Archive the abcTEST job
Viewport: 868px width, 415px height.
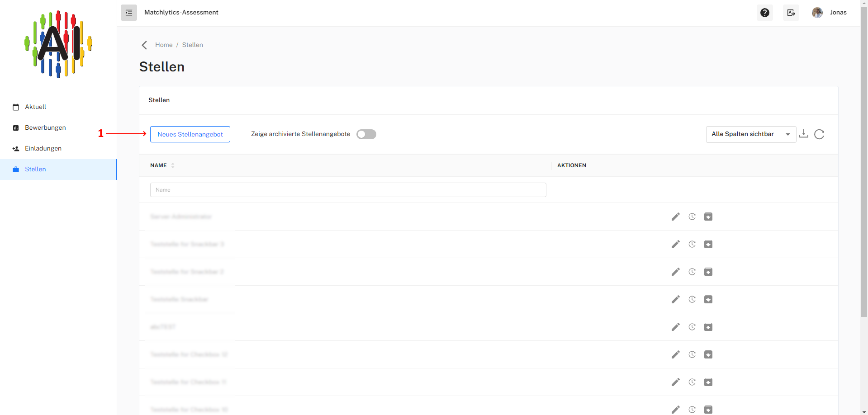708,327
